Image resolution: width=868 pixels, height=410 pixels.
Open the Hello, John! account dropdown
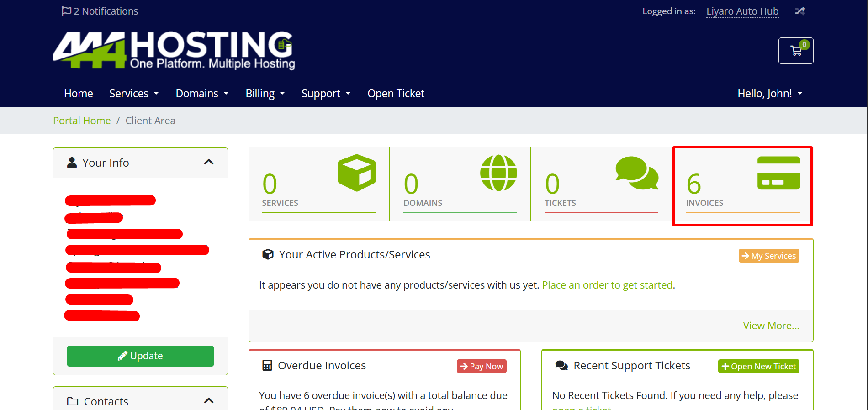click(770, 94)
